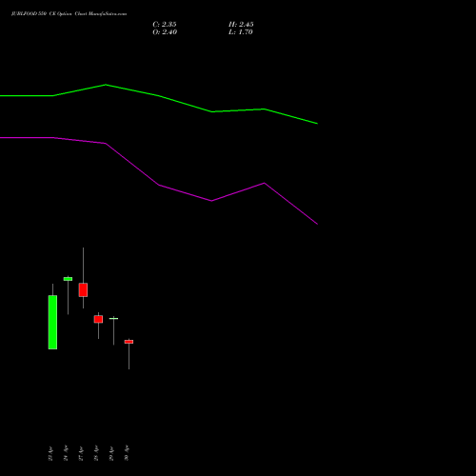Click the thin doji candle for 29 Apr
Screen dimensions: 476x476
pyautogui.click(x=113, y=318)
